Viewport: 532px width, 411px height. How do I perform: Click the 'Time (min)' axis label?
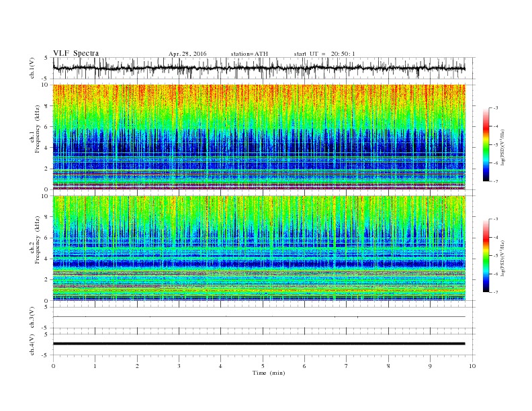269,373
